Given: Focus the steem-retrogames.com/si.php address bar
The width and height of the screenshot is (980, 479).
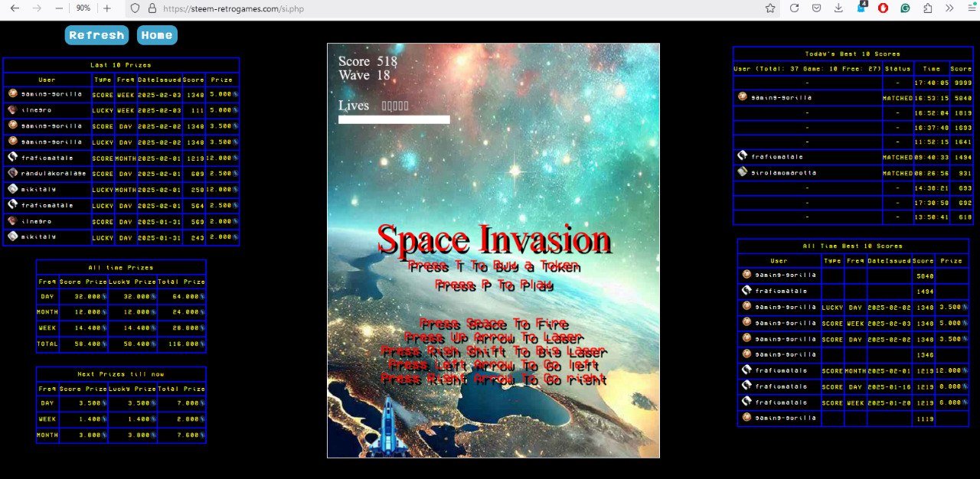Looking at the screenshot, I should 452,8.
